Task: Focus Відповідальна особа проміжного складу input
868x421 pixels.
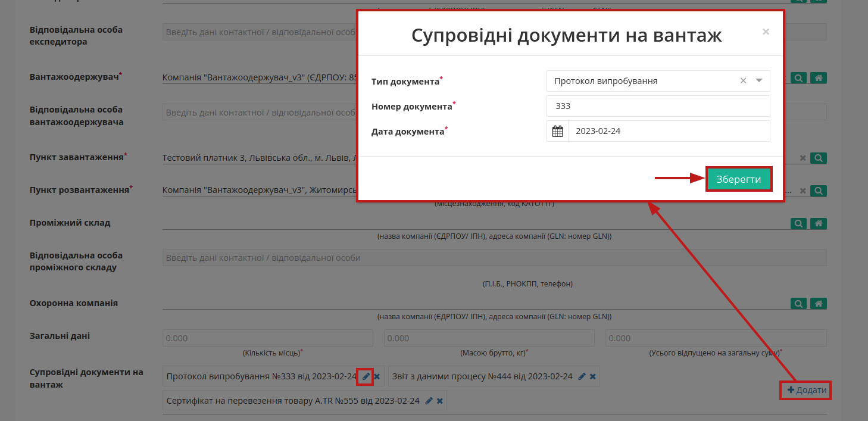Action: pos(495,258)
